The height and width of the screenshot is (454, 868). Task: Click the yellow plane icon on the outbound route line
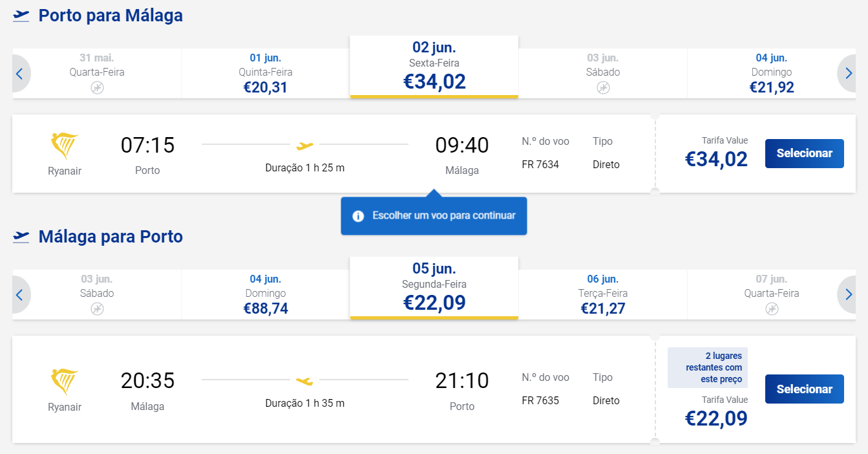point(304,145)
